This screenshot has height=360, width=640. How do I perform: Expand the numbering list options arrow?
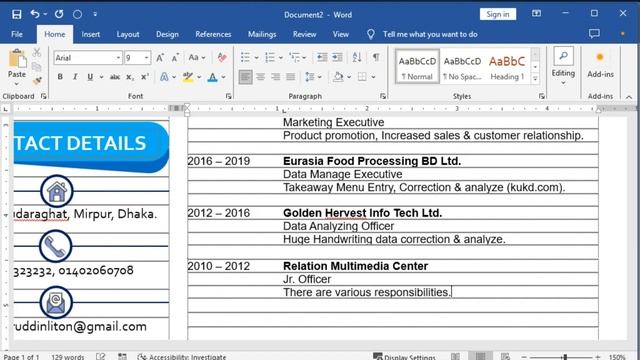(281, 58)
